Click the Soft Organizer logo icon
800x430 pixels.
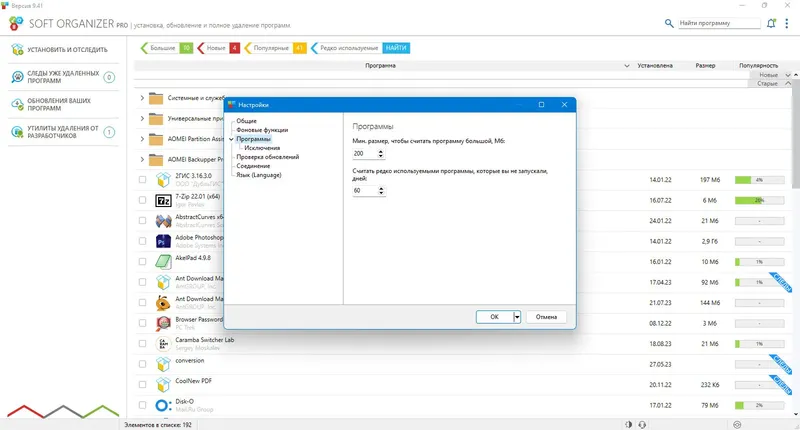pos(16,23)
